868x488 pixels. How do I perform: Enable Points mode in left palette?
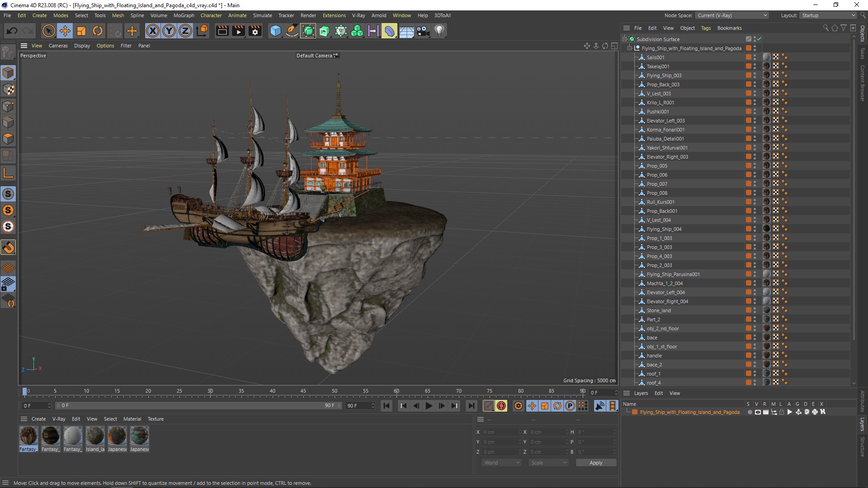[8, 106]
